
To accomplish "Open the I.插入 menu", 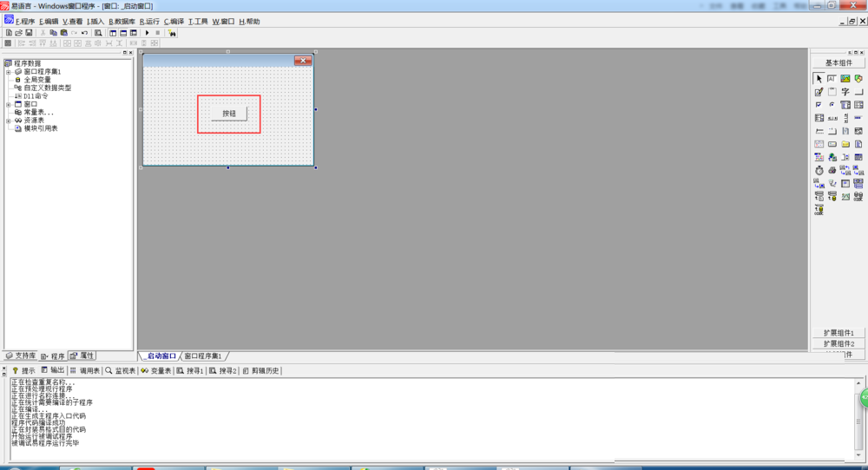I will (95, 22).
